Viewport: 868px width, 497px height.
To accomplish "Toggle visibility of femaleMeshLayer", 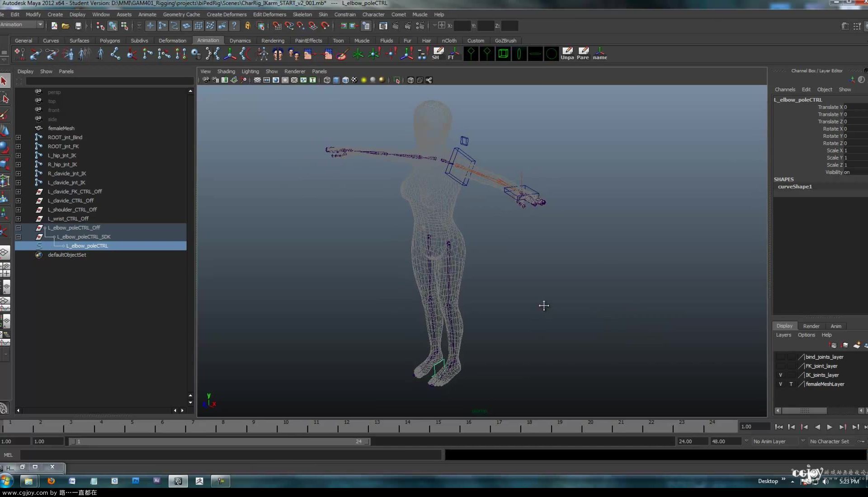I will tap(780, 384).
